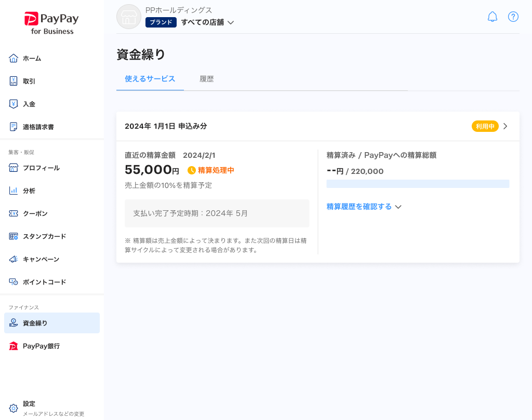Viewport: 532px width, 420px height.
Task: Click the orange clock status icon
Action: click(191, 170)
